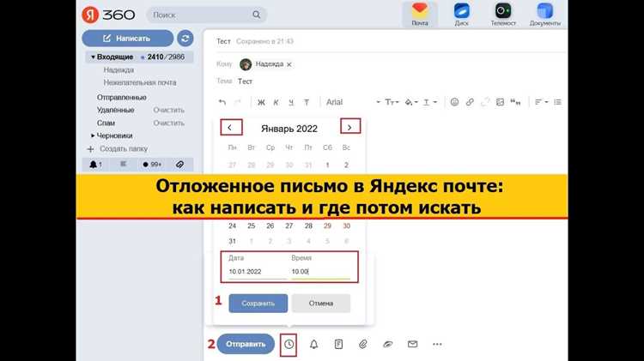Go to next month in calendar

[350, 126]
